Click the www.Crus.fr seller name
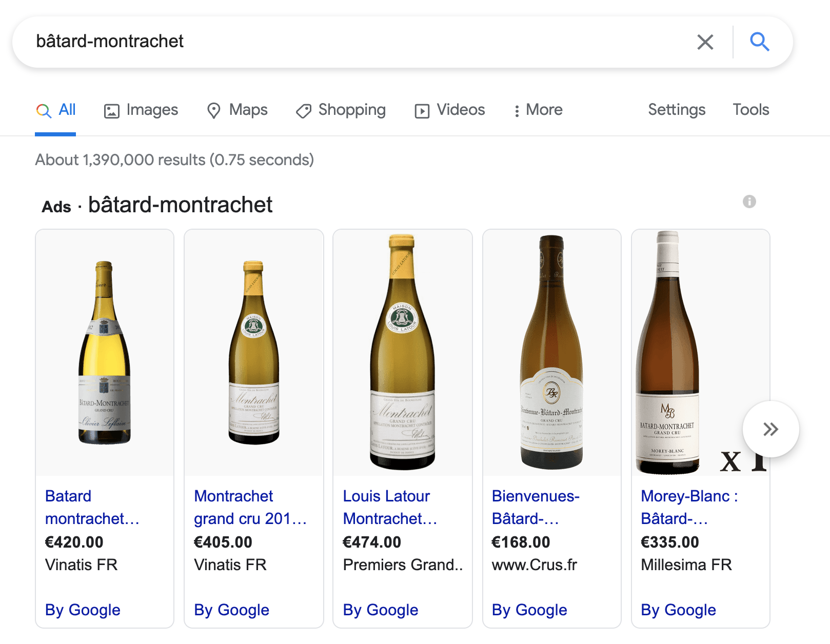 [x=535, y=565]
